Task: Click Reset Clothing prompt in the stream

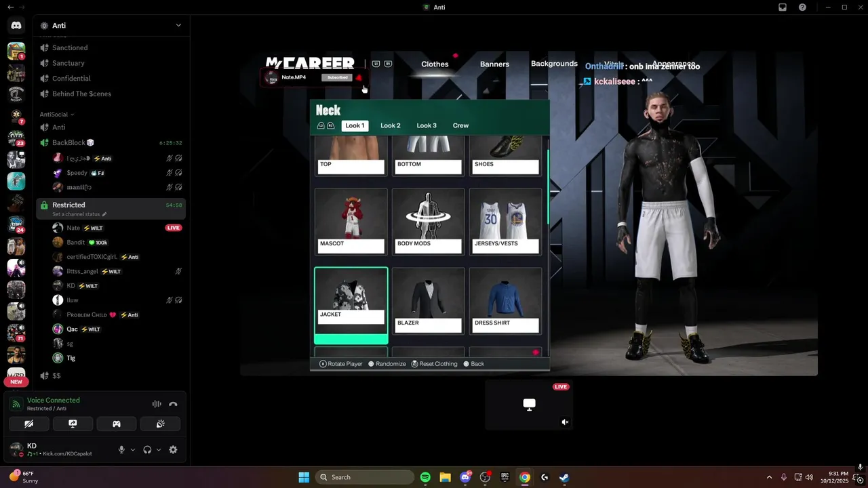Action: pyautogui.click(x=434, y=364)
